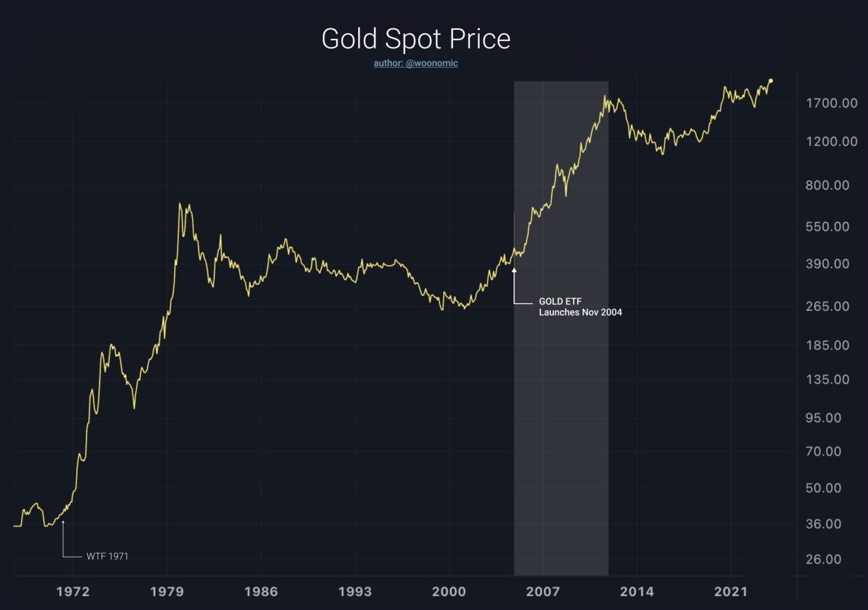The height and width of the screenshot is (610, 868).
Task: Click the small arrowhead above the WTF 1971 annotation
Action: click(63, 522)
